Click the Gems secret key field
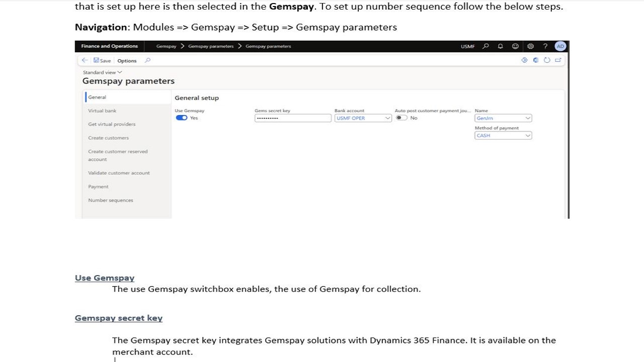The width and height of the screenshot is (644, 362). click(293, 118)
